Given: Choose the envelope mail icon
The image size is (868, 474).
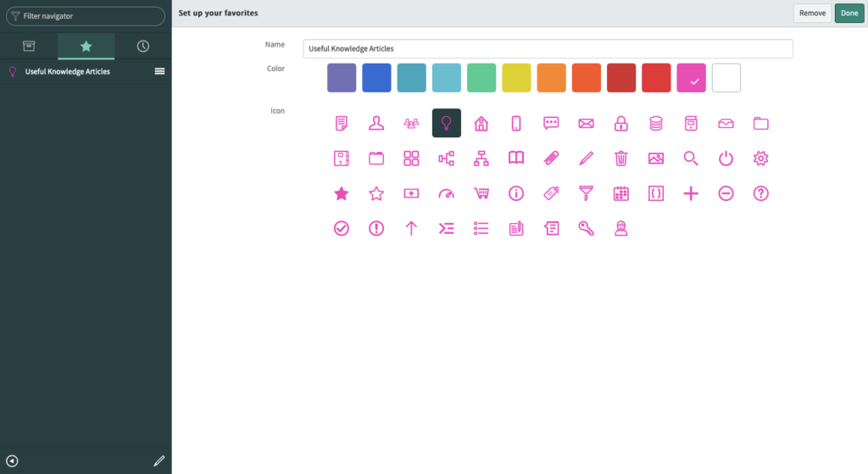Looking at the screenshot, I should (587, 123).
